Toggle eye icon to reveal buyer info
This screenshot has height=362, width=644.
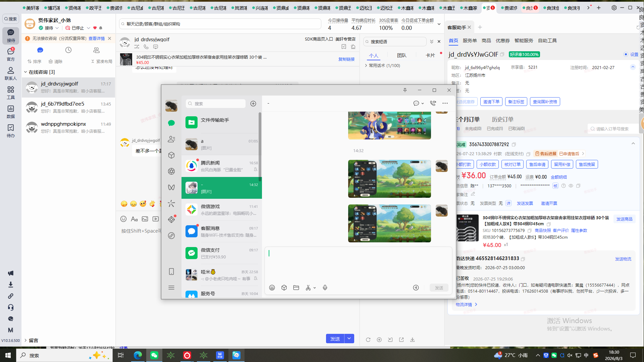click(x=571, y=186)
